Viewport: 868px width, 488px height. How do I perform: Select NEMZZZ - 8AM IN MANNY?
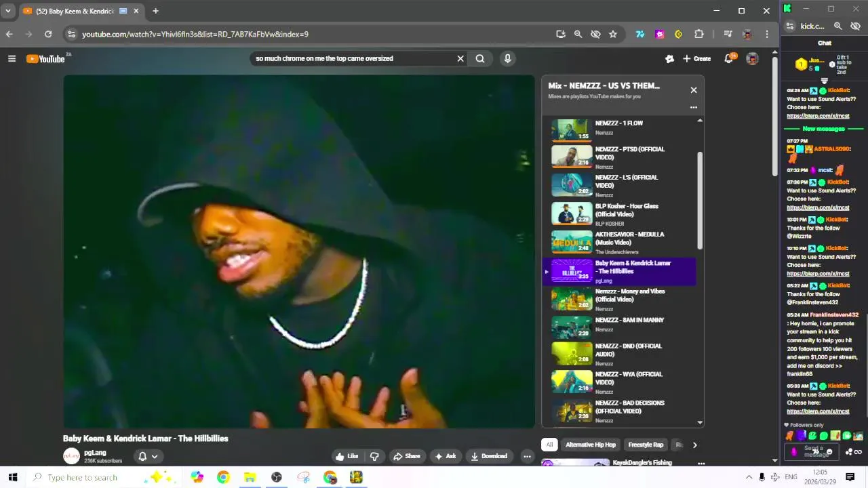(619, 327)
